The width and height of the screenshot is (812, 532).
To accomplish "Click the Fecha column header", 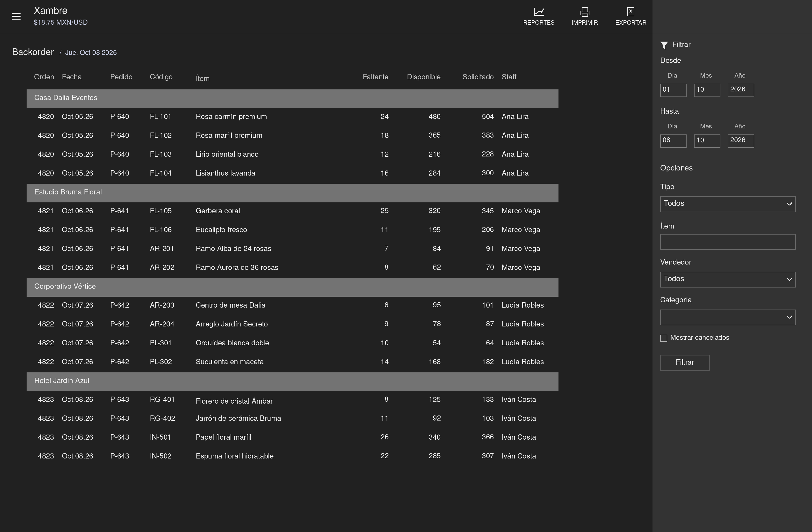I will click(x=72, y=77).
